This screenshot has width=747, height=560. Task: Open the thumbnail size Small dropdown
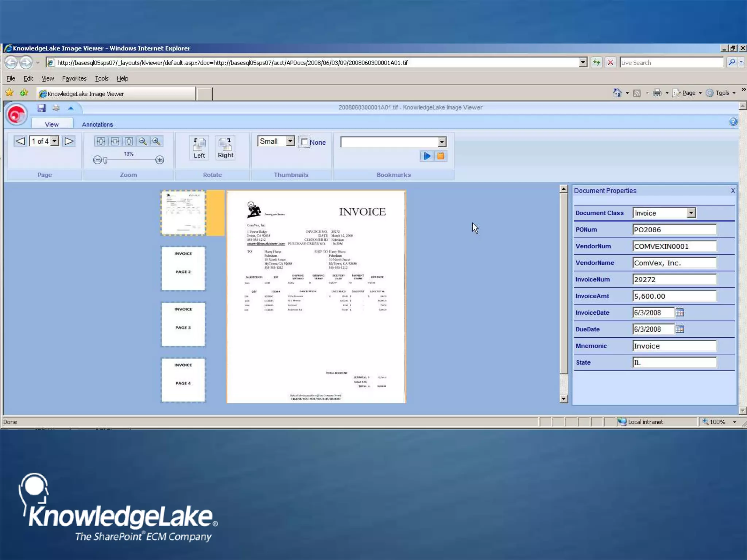[290, 141]
